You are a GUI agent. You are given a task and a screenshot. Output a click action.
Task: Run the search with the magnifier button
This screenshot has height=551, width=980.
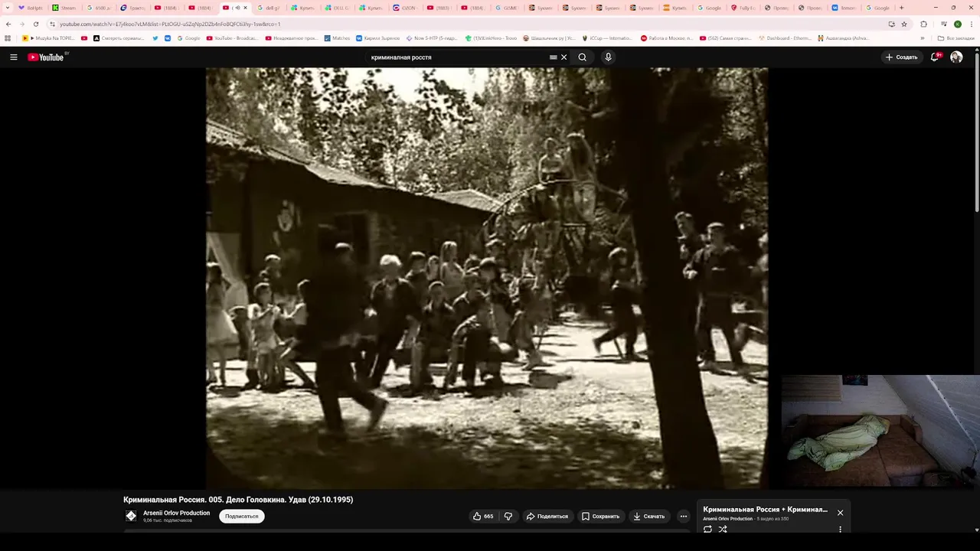pyautogui.click(x=583, y=57)
